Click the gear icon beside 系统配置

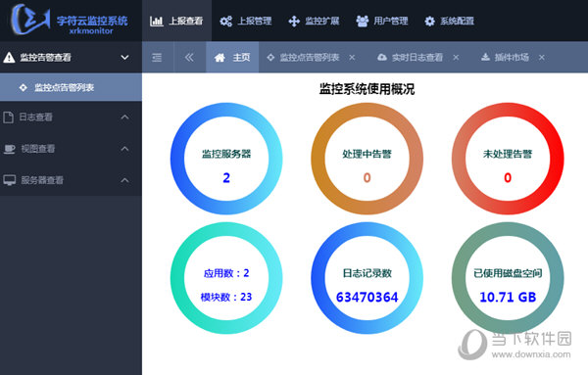tap(430, 21)
